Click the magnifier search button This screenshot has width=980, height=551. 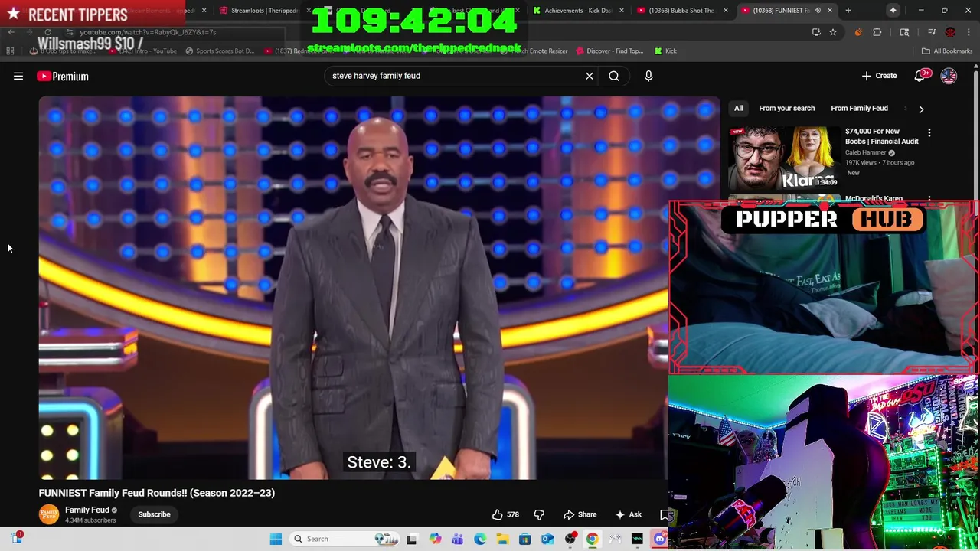point(614,76)
